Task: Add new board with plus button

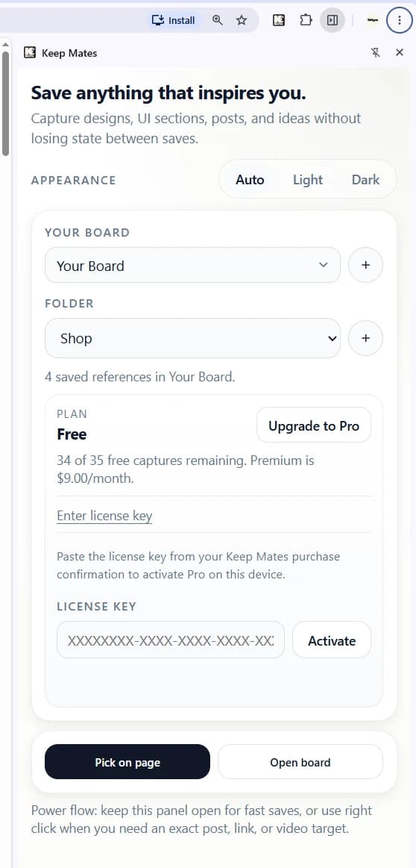Action: pos(365,265)
